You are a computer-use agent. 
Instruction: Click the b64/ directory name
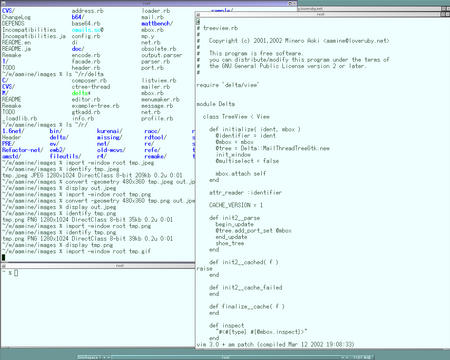pyautogui.click(x=78, y=17)
